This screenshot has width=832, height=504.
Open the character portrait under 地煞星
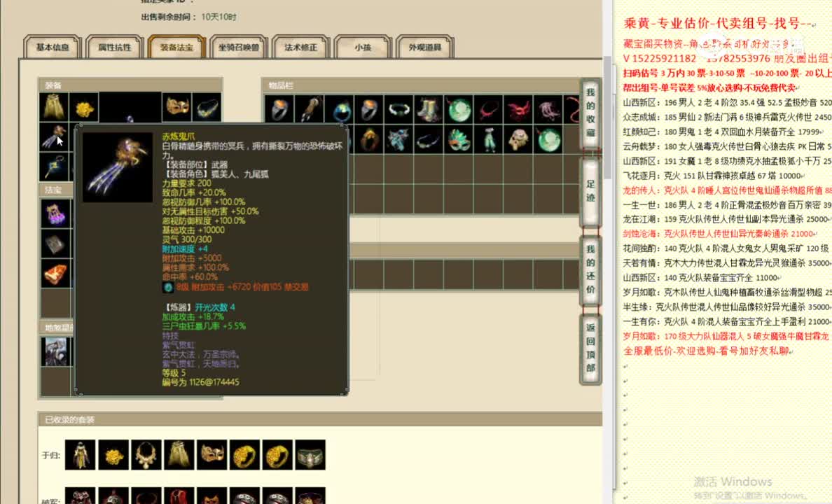[56, 351]
